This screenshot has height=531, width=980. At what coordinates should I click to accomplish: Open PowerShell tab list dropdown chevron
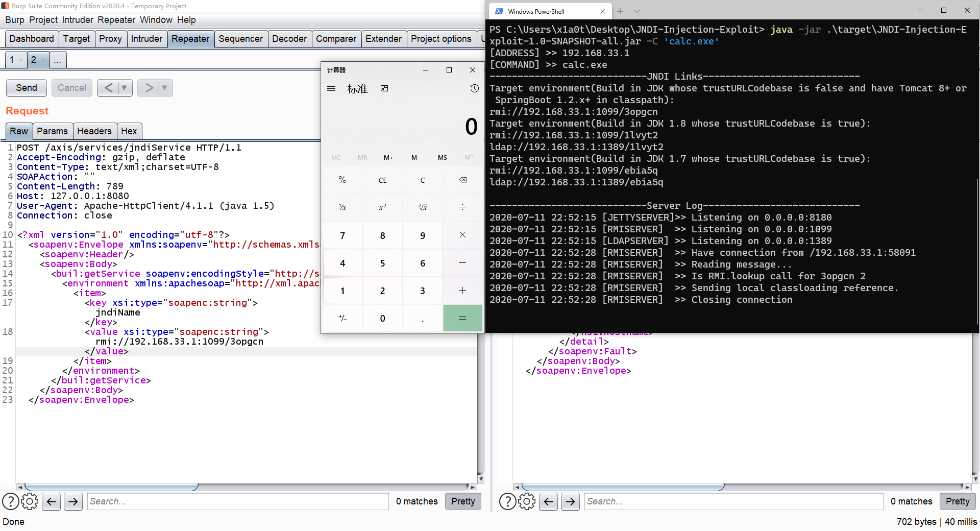(x=637, y=11)
